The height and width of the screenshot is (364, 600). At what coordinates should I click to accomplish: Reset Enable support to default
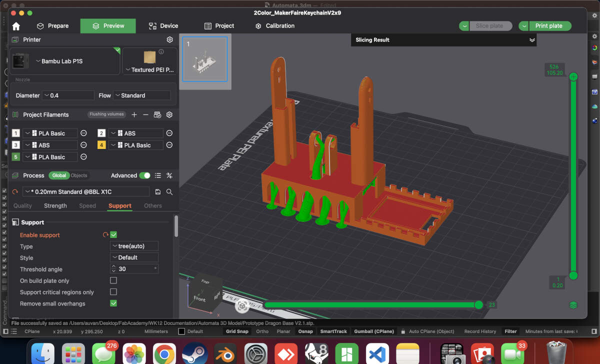click(x=105, y=235)
